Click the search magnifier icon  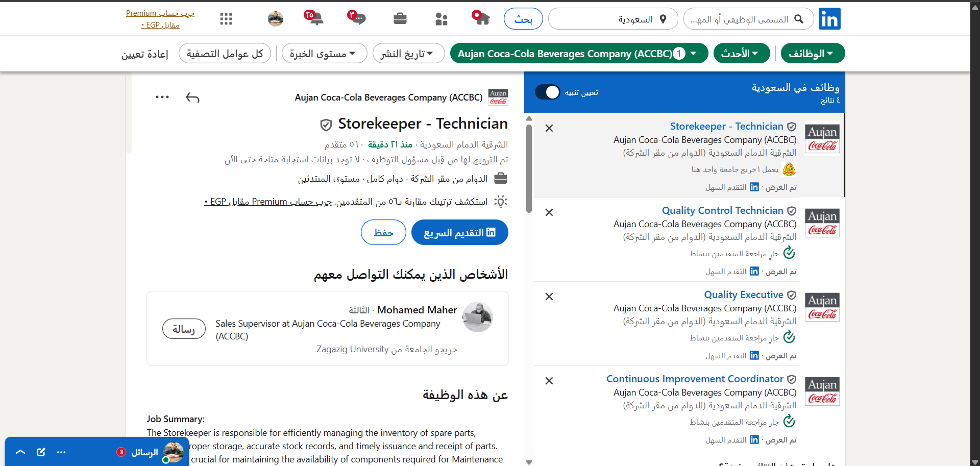(x=799, y=19)
